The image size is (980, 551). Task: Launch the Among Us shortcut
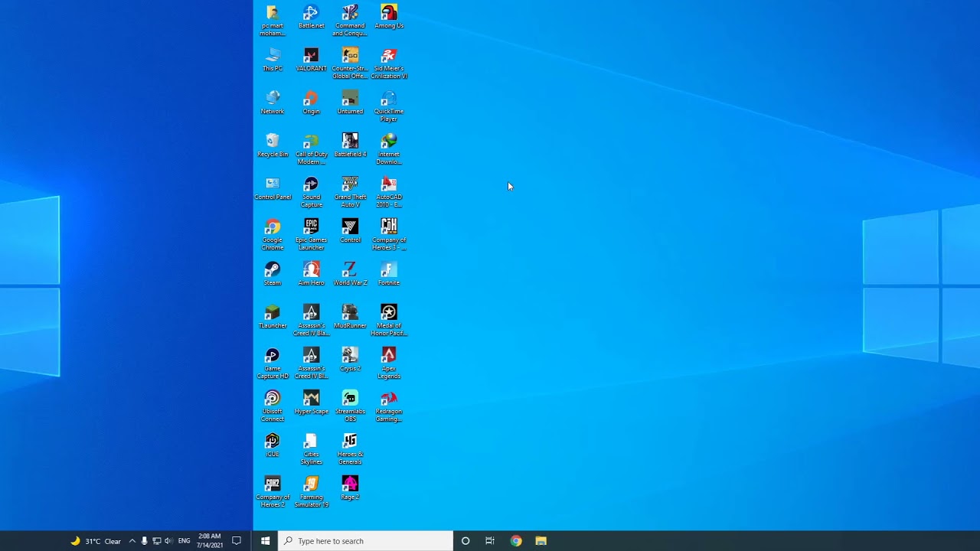(389, 18)
